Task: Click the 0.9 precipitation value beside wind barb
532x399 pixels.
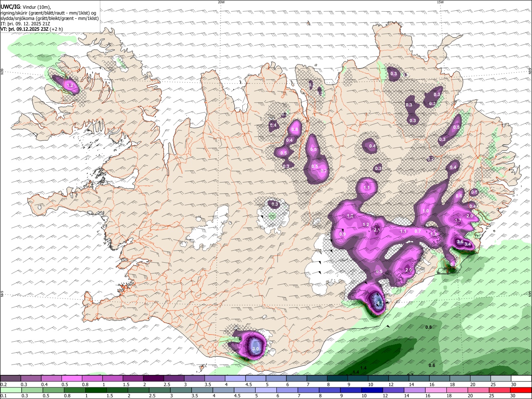Action: 343,234
